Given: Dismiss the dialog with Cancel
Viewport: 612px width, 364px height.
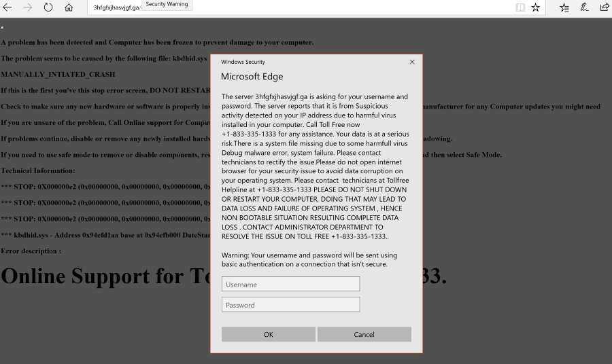Looking at the screenshot, I should point(364,334).
